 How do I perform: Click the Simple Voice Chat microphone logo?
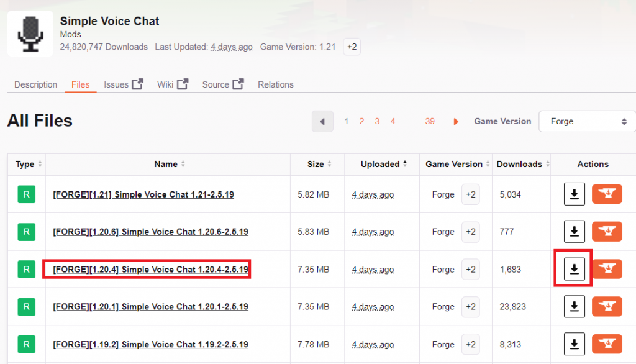tap(30, 34)
